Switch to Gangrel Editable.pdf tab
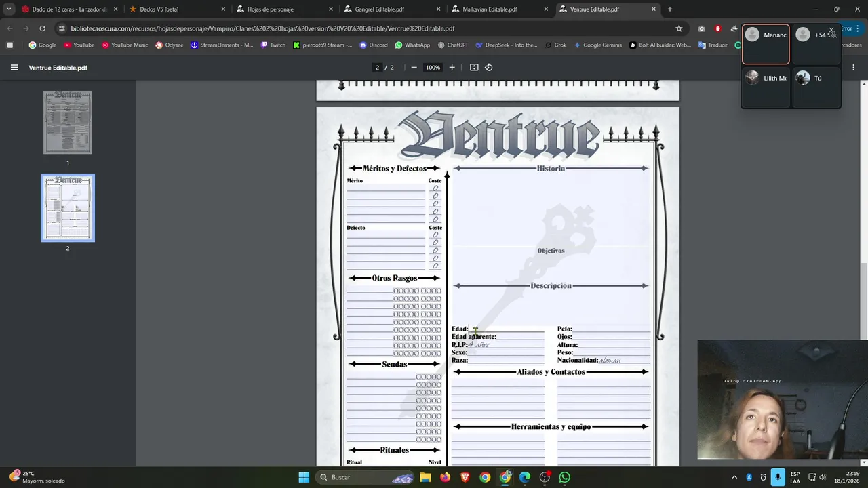 [393, 9]
